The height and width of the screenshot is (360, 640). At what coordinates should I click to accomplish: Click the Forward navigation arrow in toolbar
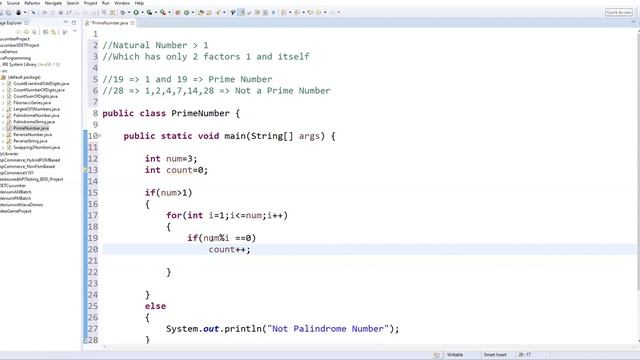332,12
